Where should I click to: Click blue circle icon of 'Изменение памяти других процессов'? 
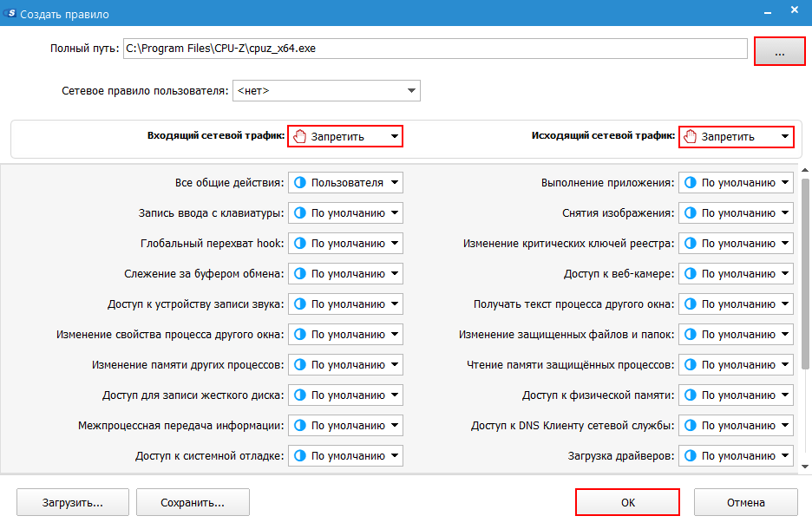(x=300, y=365)
